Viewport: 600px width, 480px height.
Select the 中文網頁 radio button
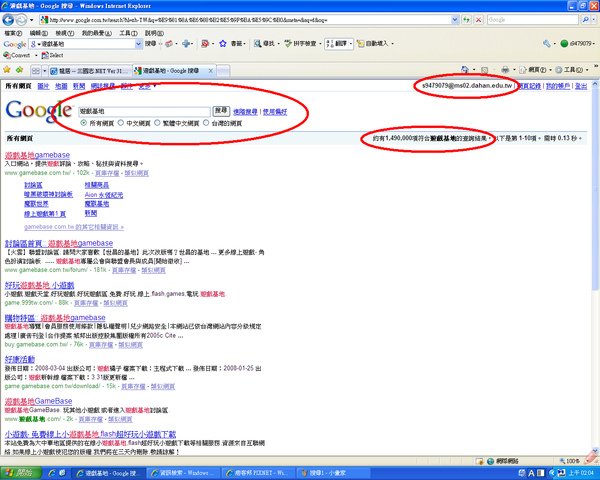121,123
